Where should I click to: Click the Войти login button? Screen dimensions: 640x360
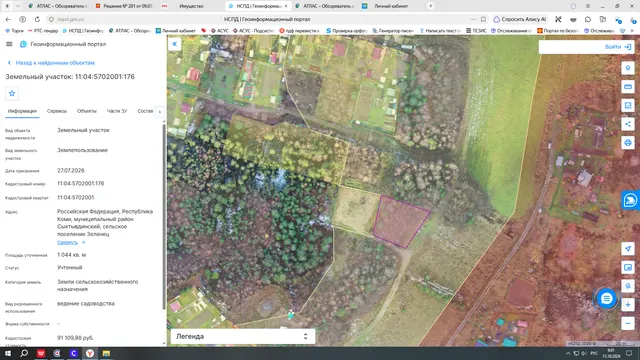coord(618,47)
